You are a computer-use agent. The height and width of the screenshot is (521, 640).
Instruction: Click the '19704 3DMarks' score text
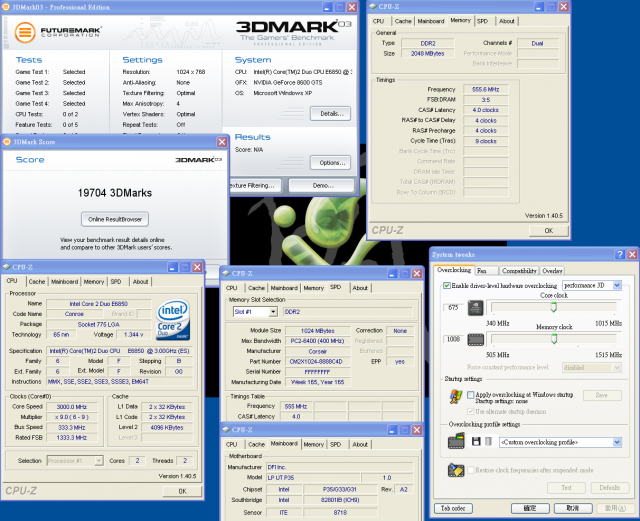(115, 193)
